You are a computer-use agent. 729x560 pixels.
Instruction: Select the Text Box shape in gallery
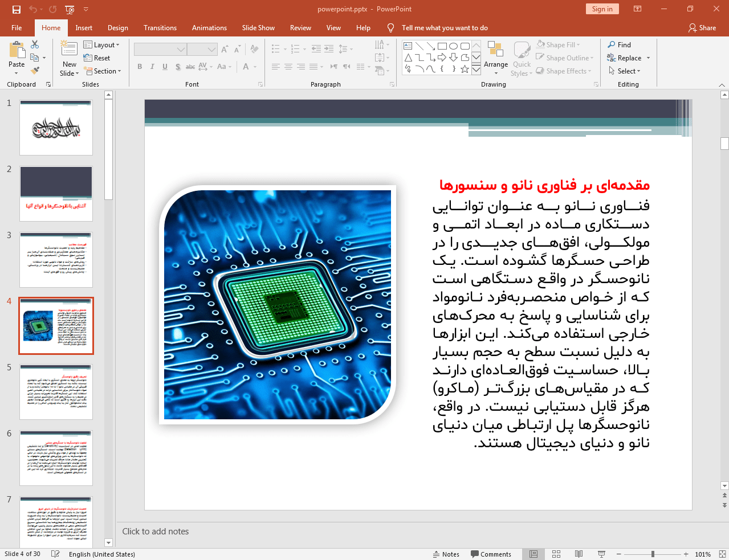click(x=408, y=46)
